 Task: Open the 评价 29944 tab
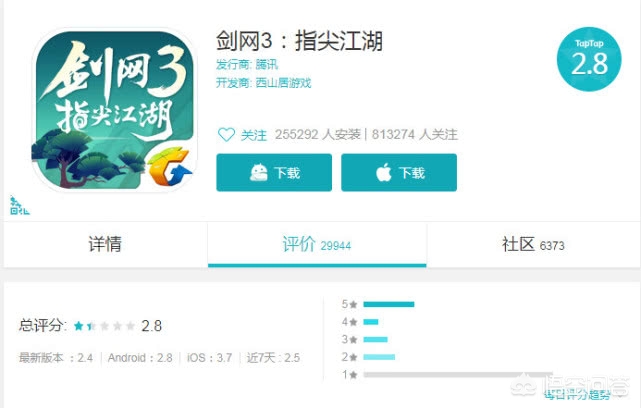point(317,244)
